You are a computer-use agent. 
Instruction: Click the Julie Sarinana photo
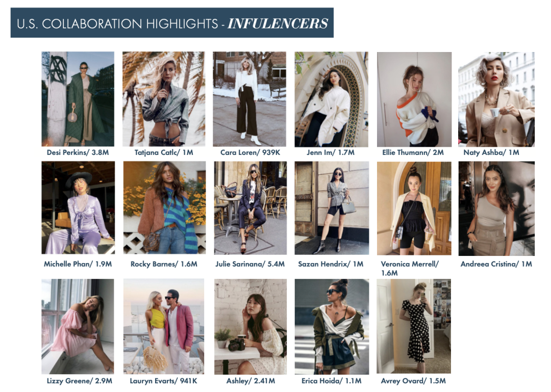point(251,207)
